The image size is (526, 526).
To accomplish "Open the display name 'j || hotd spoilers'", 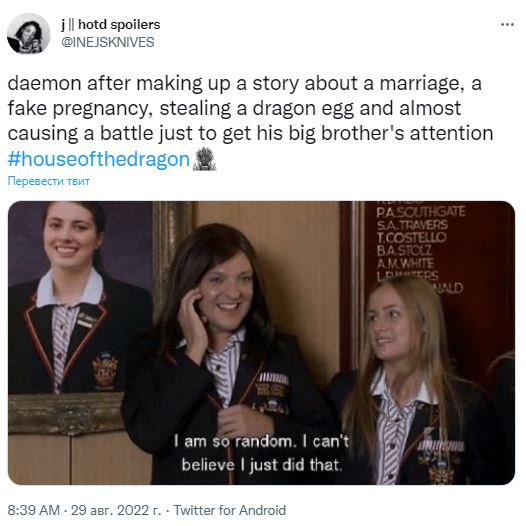I will tap(111, 24).
